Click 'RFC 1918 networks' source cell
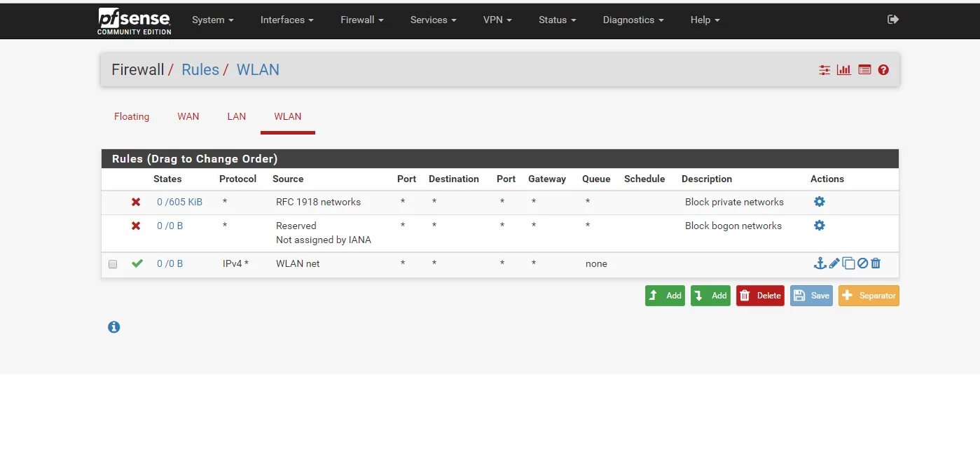Viewport: 980px width, 454px height. 318,202
